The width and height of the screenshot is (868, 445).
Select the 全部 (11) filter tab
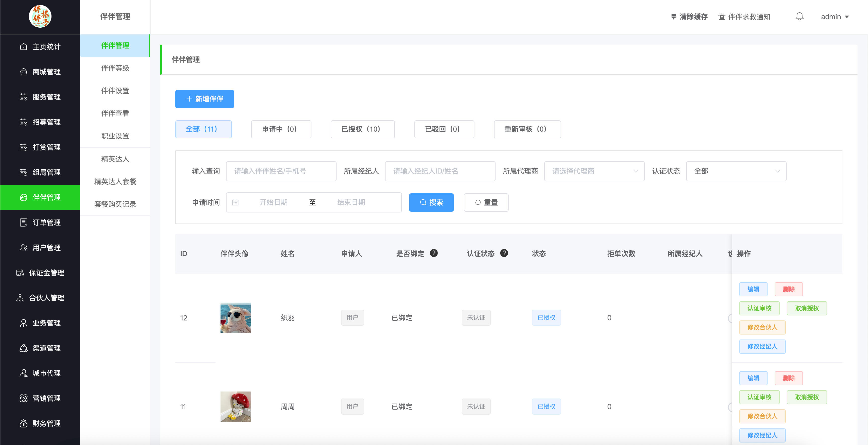click(203, 129)
